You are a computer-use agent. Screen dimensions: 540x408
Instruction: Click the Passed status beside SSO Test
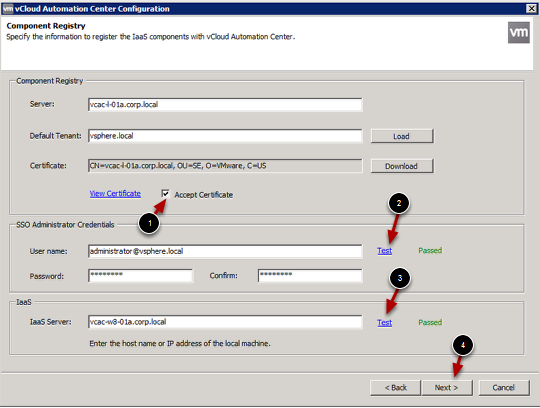430,251
